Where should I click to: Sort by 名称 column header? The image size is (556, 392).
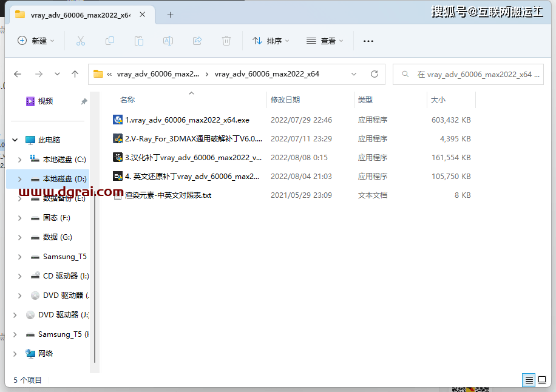pyautogui.click(x=127, y=100)
